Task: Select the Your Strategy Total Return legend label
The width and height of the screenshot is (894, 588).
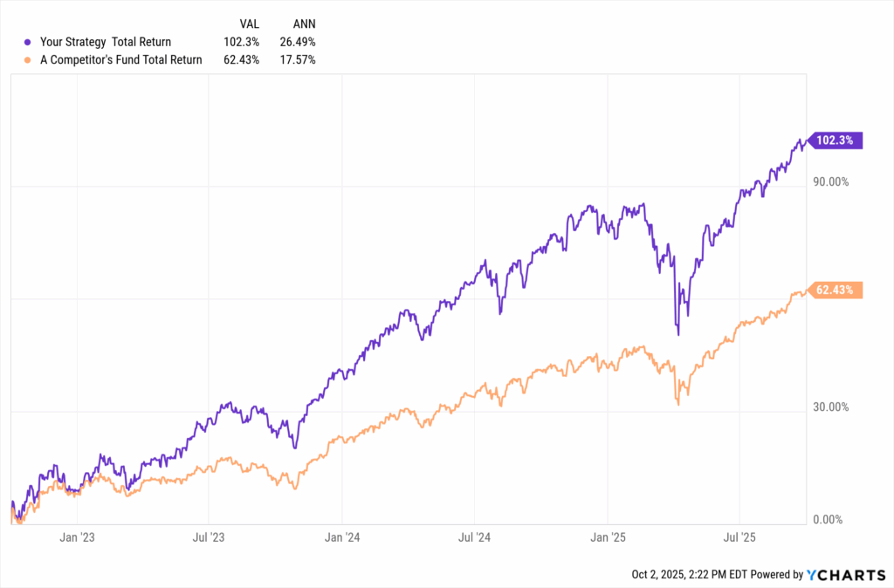Action: (x=106, y=41)
